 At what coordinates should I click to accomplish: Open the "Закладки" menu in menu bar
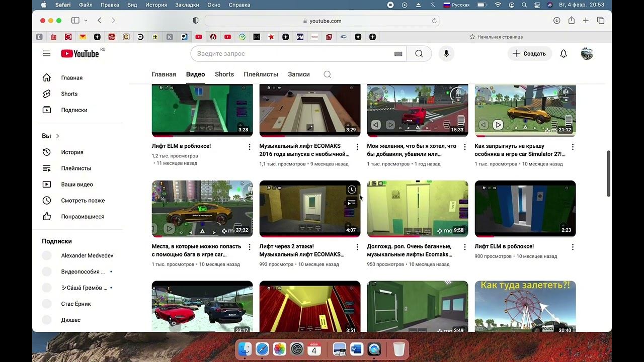coord(186,5)
